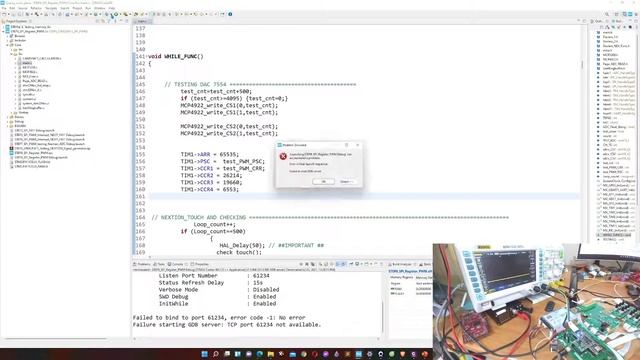Image resolution: width=640 pixels, height=360 pixels.
Task: Select main.c file in Project Explorer
Action: click(x=27, y=63)
